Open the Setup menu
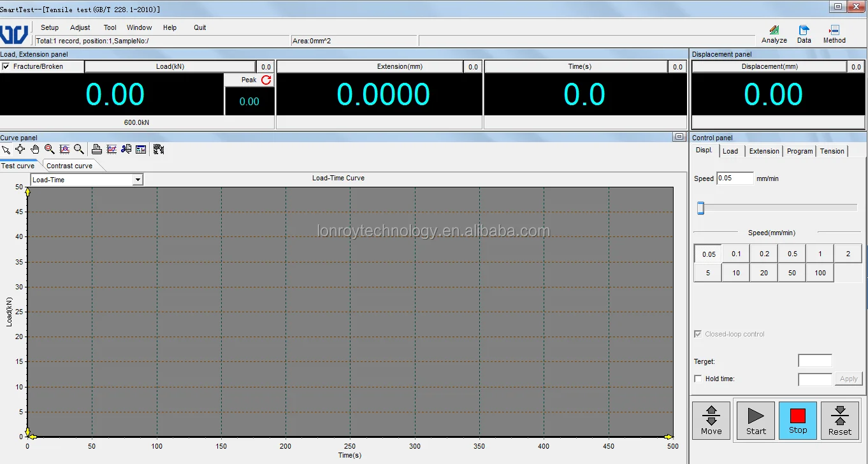This screenshot has width=868, height=464. point(49,27)
